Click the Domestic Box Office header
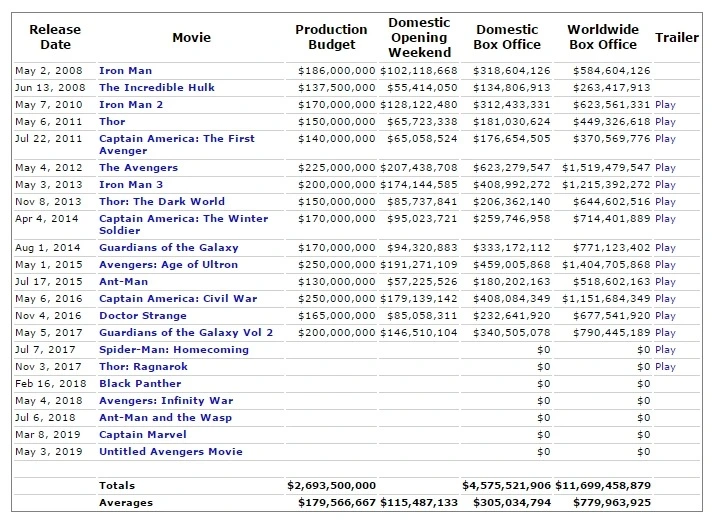This screenshot has height=520, width=715. pos(507,37)
